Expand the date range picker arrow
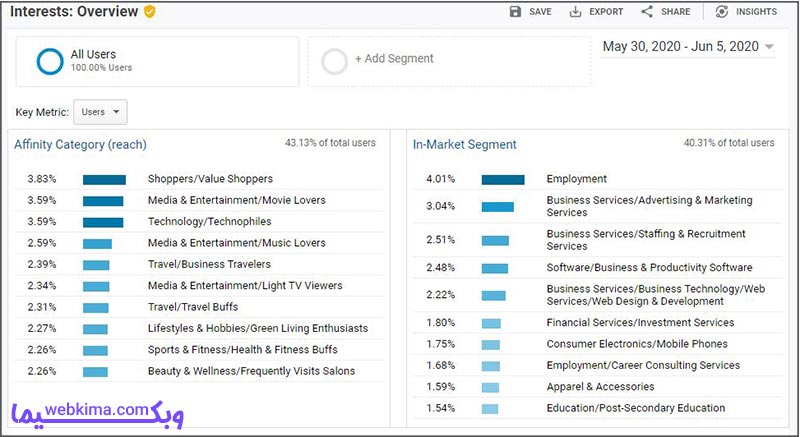Viewport: 800px width, 437px height. 769,47
